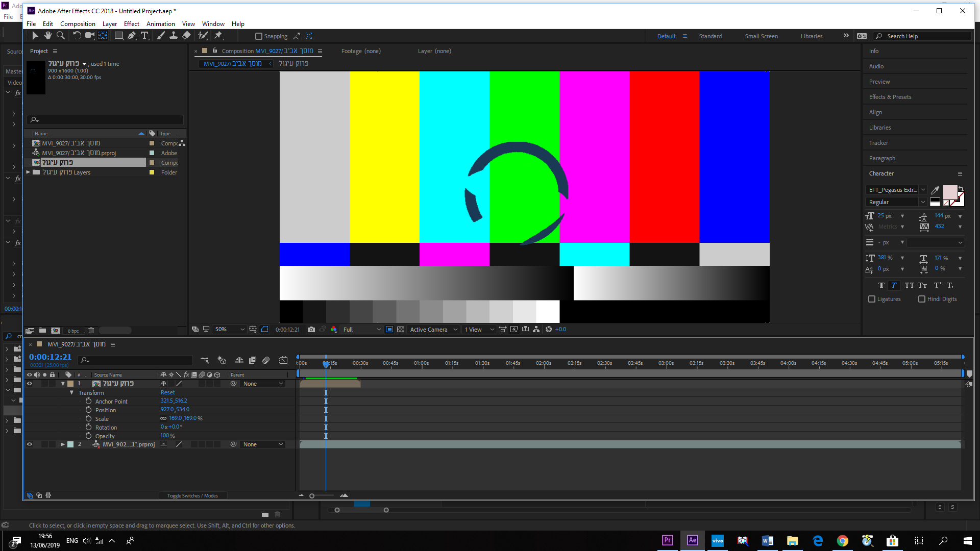980x551 pixels.
Task: Click Toggle Switches / Modes button
Action: pos(192,496)
